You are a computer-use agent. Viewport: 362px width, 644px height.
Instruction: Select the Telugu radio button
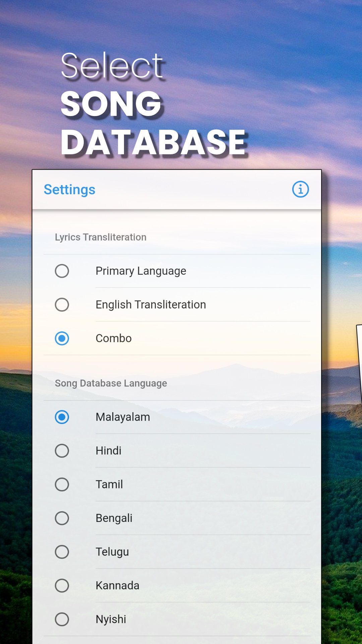point(62,552)
